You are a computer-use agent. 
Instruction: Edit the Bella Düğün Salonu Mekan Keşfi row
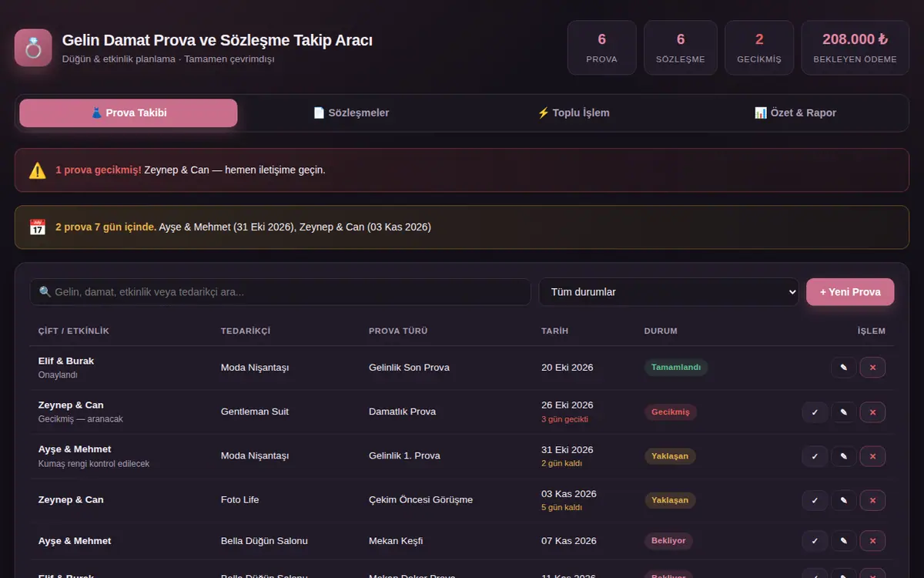pyautogui.click(x=843, y=541)
